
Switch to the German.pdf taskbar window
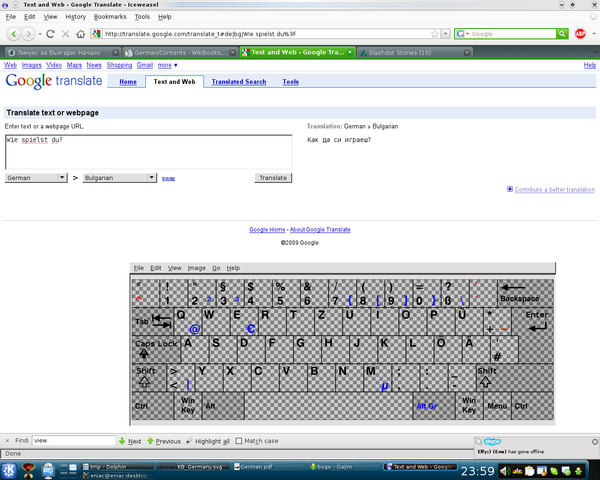pyautogui.click(x=270, y=467)
